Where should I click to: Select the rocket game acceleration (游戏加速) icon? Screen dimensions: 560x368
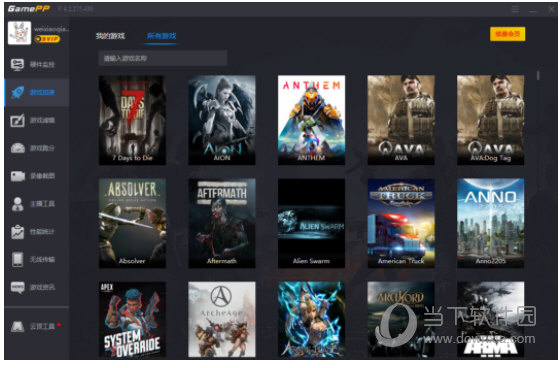point(17,92)
